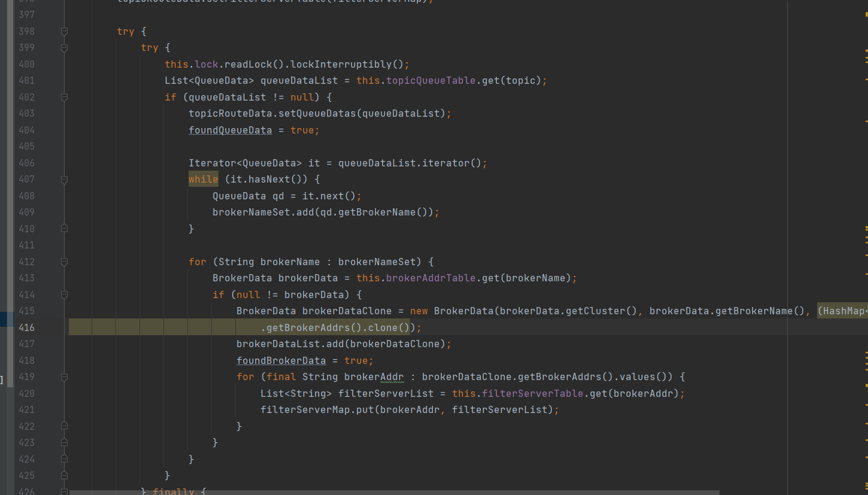Toggle a breakpoint at line number 408
This screenshot has width=868, height=495.
26,196
